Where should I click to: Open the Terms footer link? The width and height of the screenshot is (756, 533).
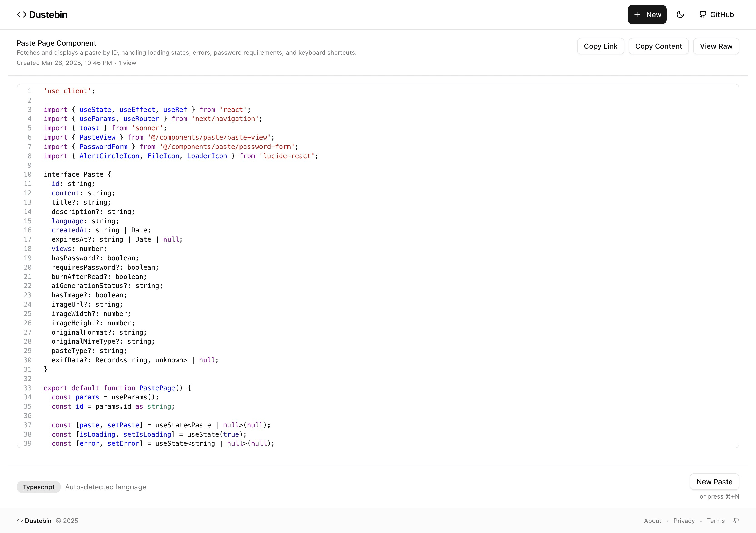[x=716, y=521]
